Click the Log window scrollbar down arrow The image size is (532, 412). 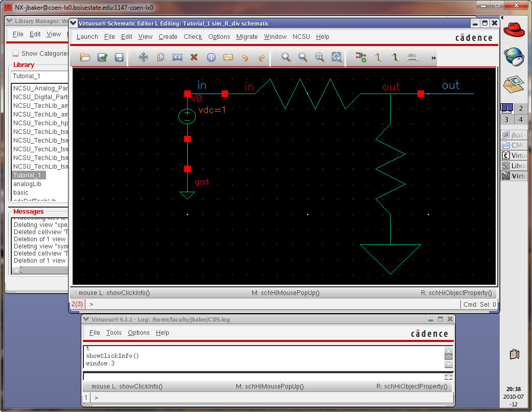[x=449, y=365]
